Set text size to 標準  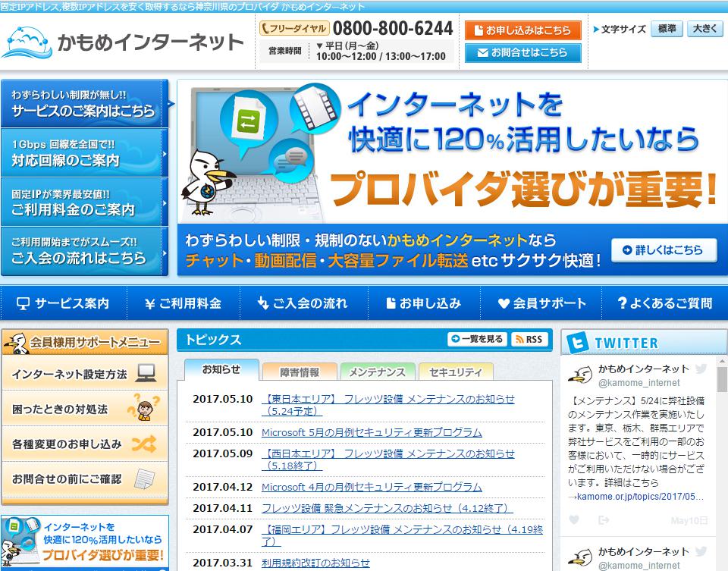(x=667, y=29)
